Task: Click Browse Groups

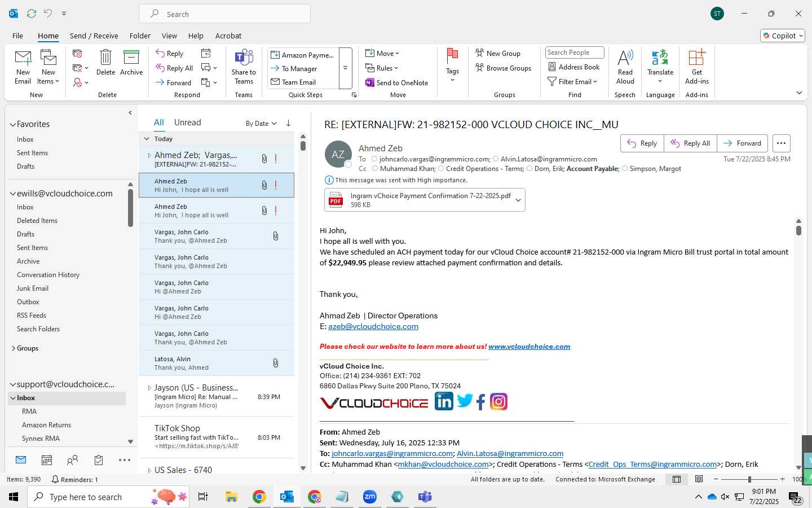Action: point(504,68)
